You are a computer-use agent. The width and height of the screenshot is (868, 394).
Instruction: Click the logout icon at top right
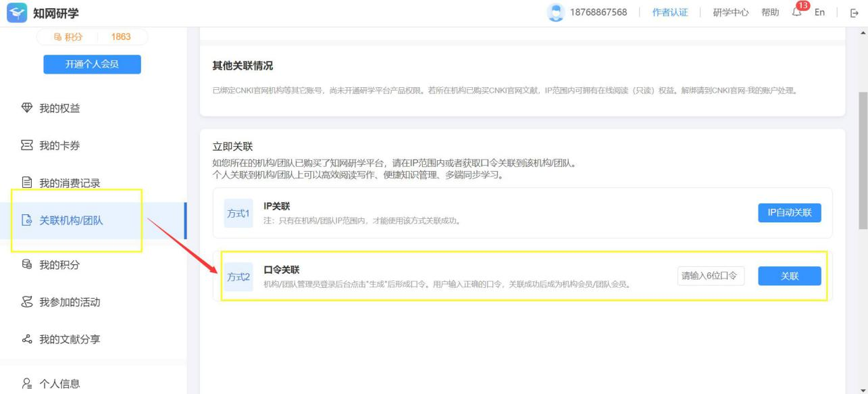point(854,13)
